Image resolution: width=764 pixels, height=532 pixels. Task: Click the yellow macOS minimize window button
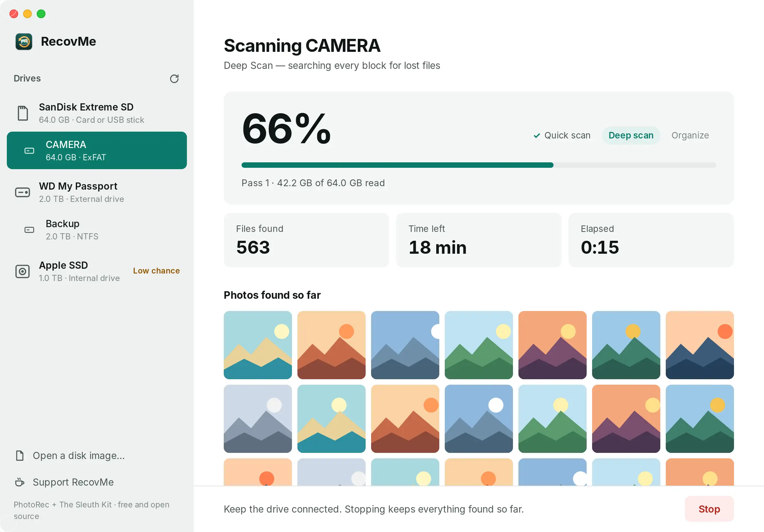coord(28,14)
